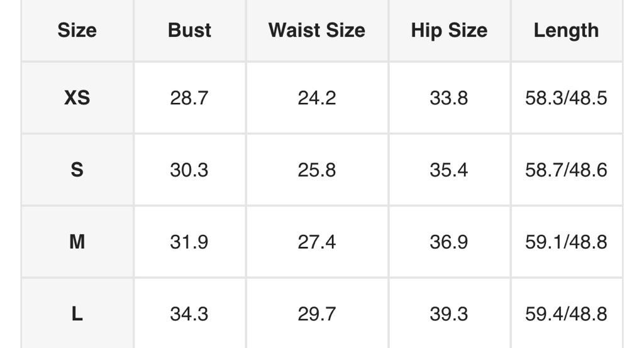Select the XS waist value 24.2
Viewport: 644px width, 348px height.
pos(316,98)
